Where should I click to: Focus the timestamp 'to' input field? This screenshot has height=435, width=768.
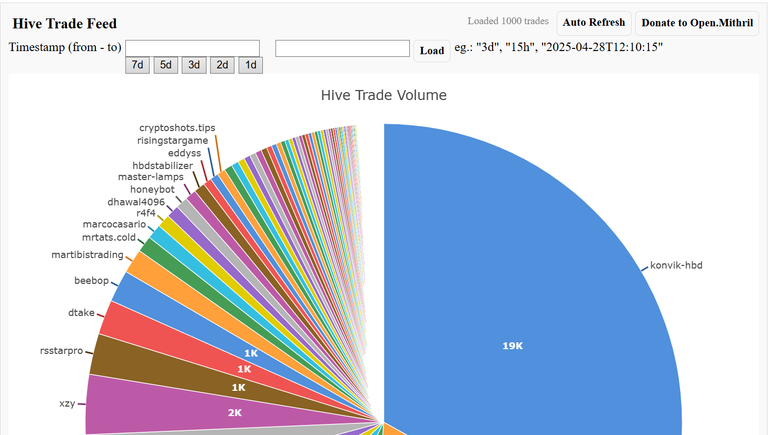[342, 48]
